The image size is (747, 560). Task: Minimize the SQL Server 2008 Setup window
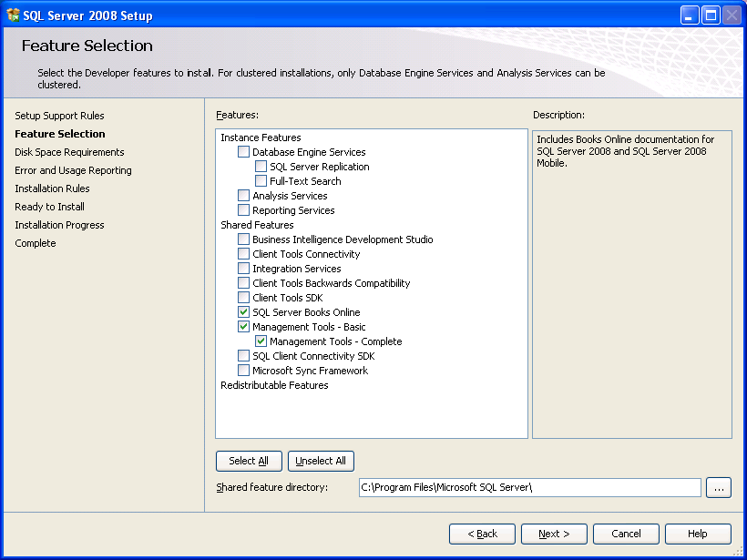[x=690, y=15]
